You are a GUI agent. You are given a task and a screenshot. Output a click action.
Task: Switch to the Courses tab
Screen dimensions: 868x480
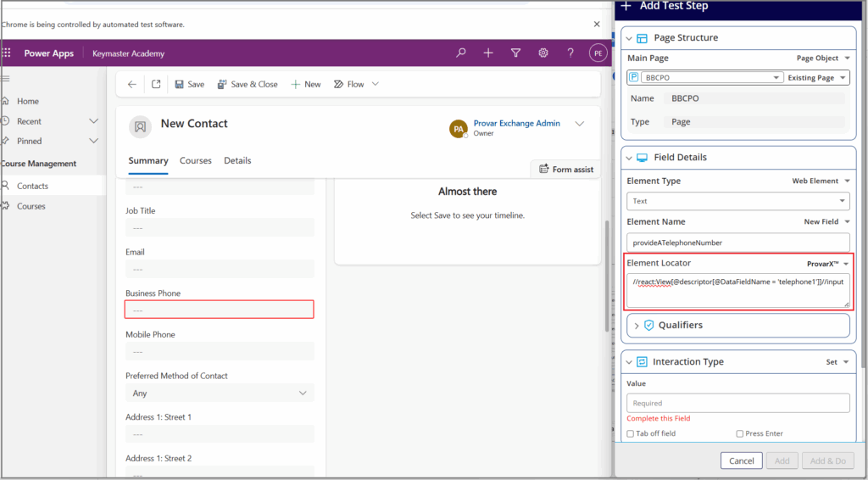tap(196, 160)
